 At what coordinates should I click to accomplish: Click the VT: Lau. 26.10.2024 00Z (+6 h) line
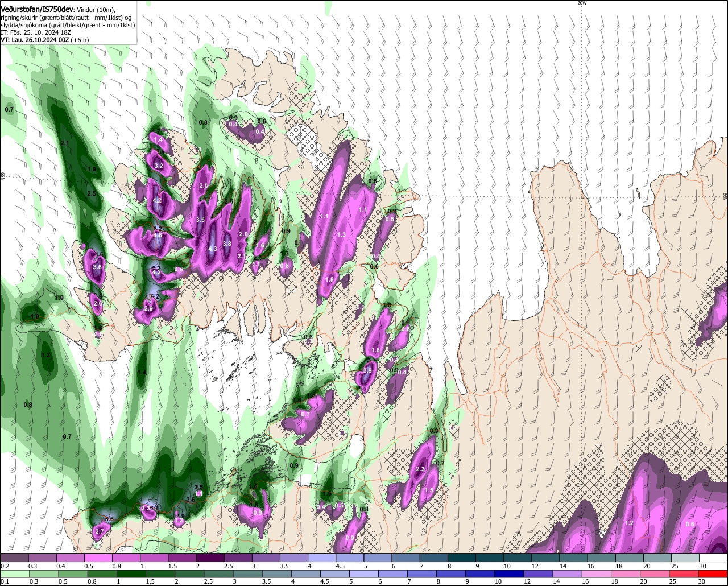pyautogui.click(x=44, y=40)
